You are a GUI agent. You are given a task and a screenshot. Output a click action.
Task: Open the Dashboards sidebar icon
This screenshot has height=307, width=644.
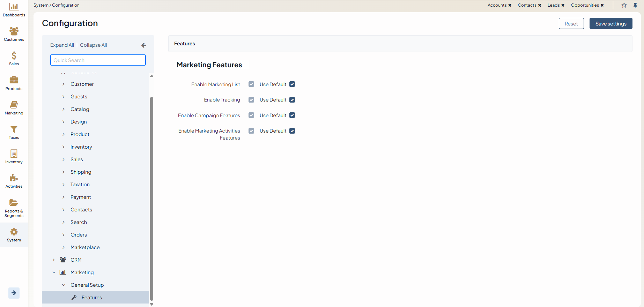[14, 7]
